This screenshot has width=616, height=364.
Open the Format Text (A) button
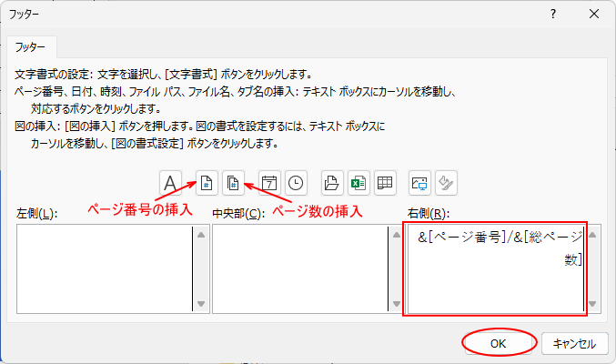click(170, 183)
